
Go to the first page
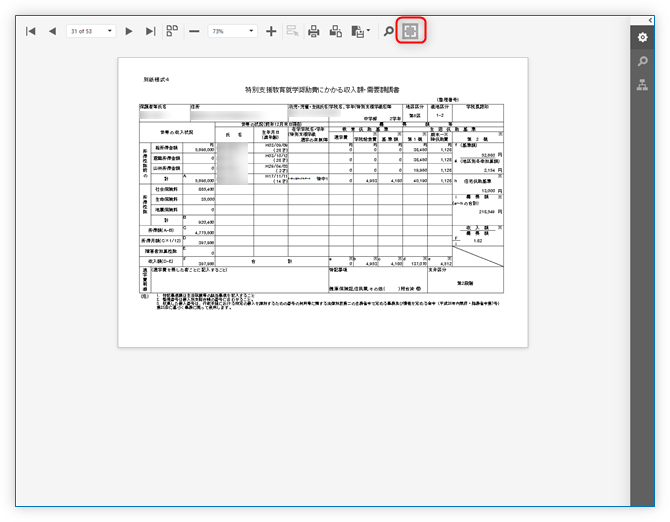point(31,31)
